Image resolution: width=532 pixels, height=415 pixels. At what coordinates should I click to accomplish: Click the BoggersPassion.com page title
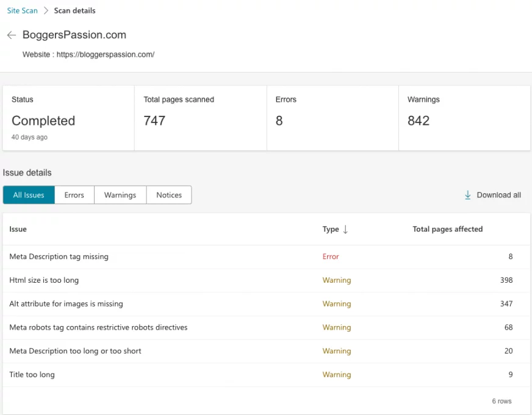74,35
